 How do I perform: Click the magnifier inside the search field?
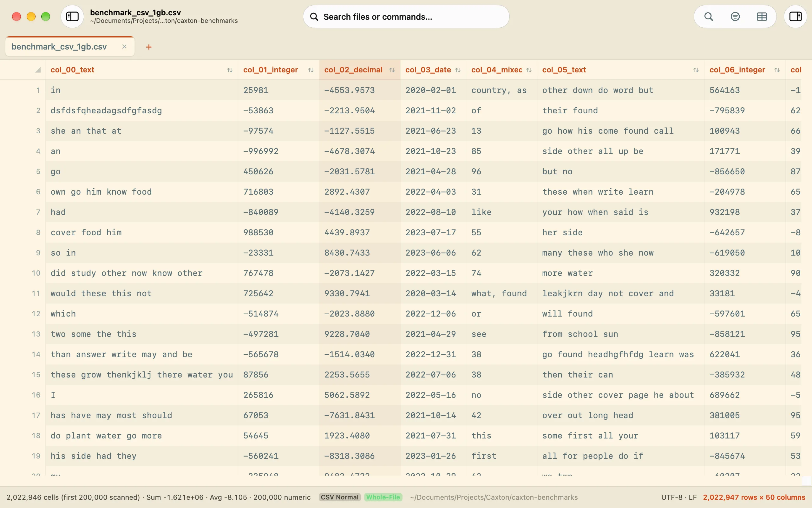click(314, 17)
